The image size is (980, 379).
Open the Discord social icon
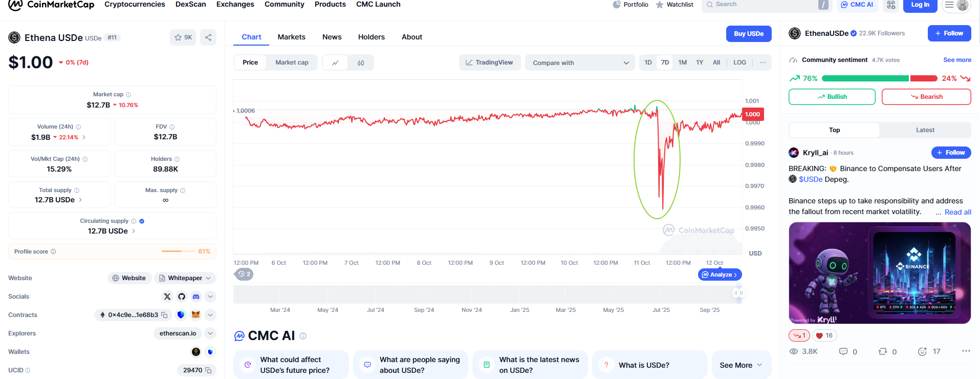(196, 297)
